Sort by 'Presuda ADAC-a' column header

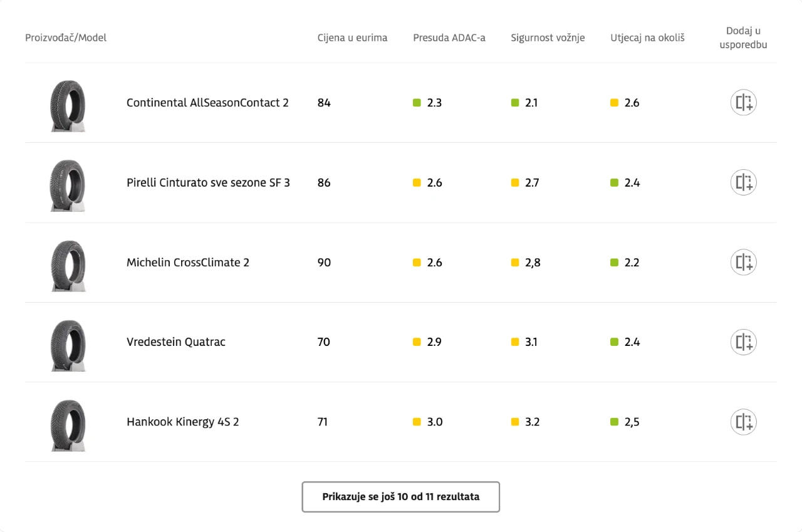tap(449, 38)
